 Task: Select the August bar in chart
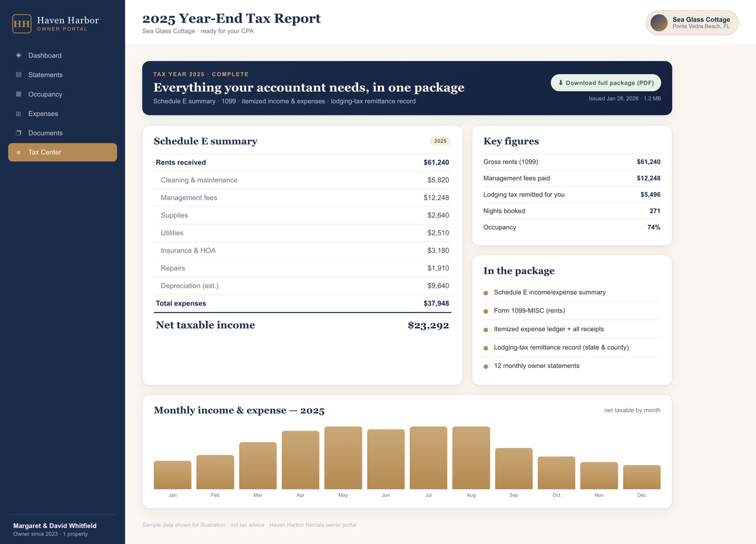point(471,458)
